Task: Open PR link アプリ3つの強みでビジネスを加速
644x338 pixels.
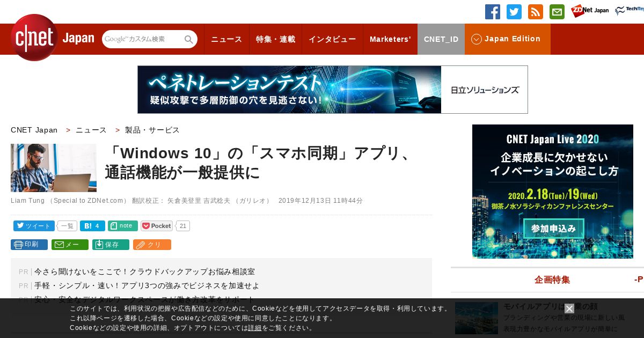Action: tap(147, 285)
